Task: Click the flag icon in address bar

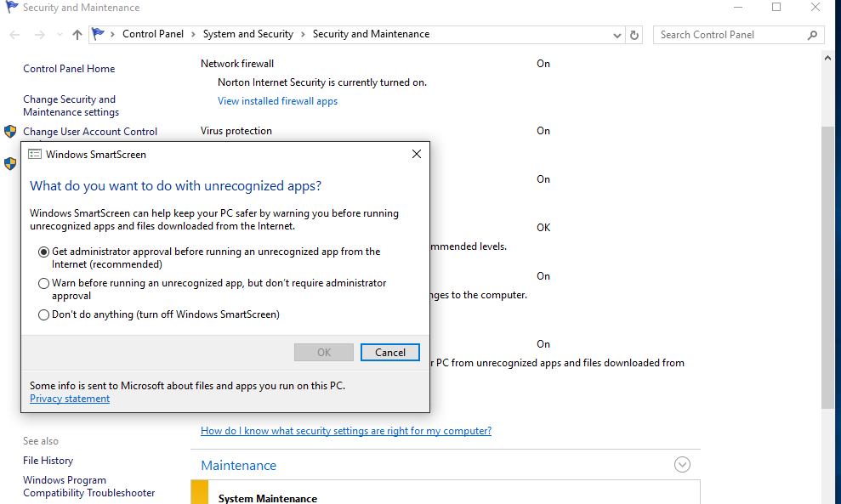Action: coord(99,34)
